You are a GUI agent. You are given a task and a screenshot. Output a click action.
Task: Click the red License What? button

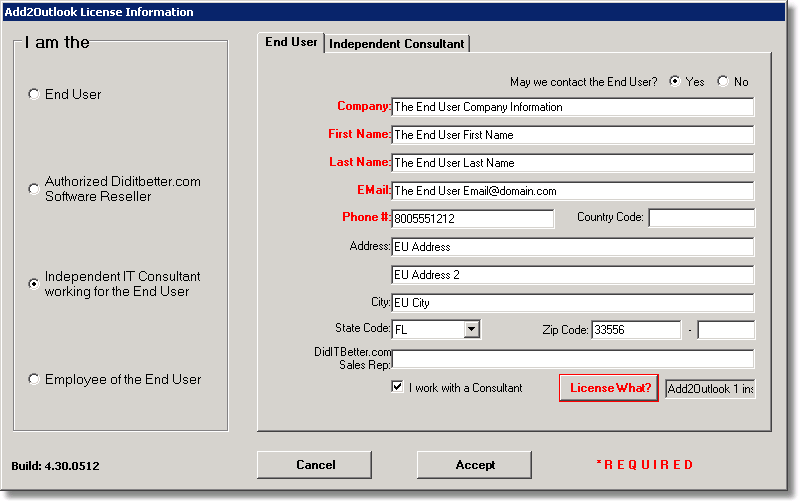609,388
